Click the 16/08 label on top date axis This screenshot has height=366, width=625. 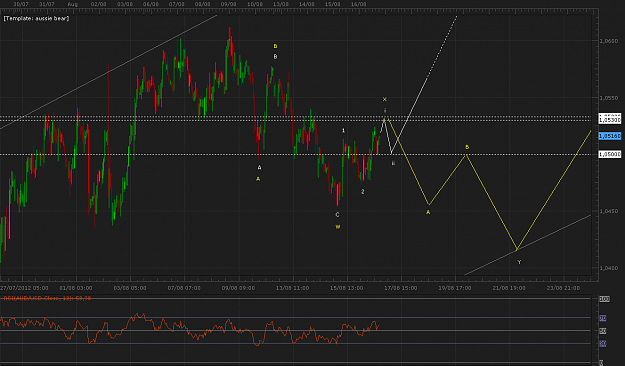358,4
